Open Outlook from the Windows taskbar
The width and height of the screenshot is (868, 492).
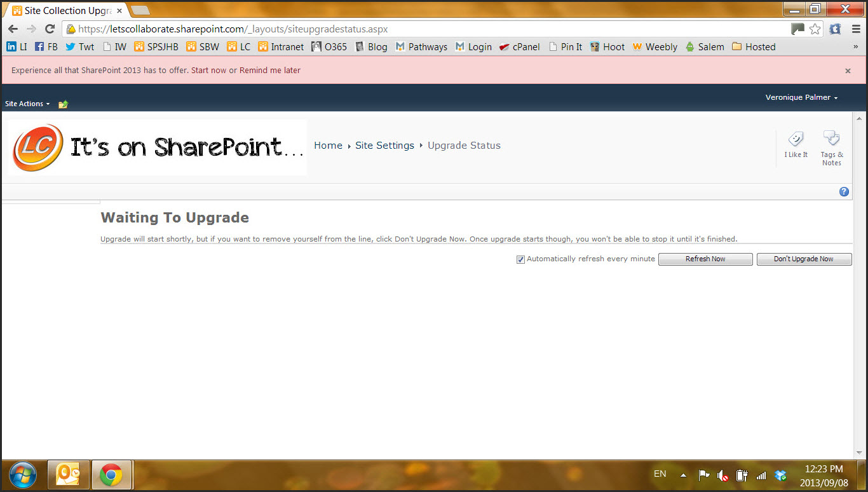(68, 475)
